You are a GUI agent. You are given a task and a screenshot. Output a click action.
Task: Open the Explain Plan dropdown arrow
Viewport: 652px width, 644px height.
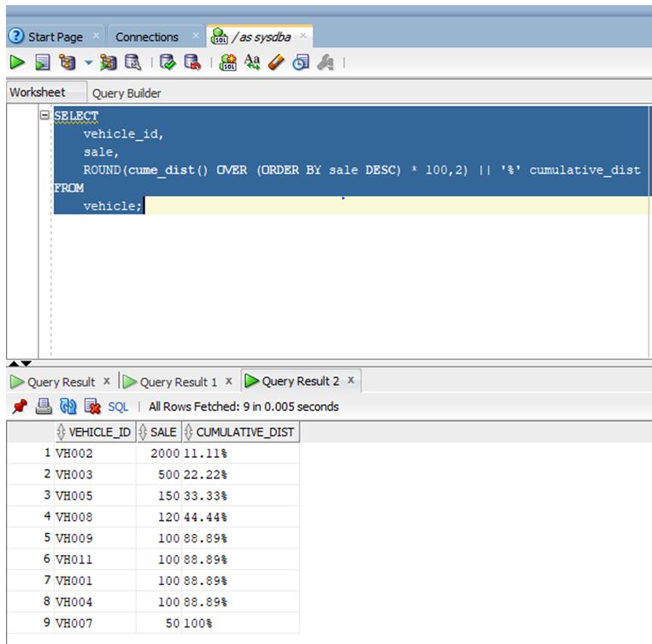point(88,62)
